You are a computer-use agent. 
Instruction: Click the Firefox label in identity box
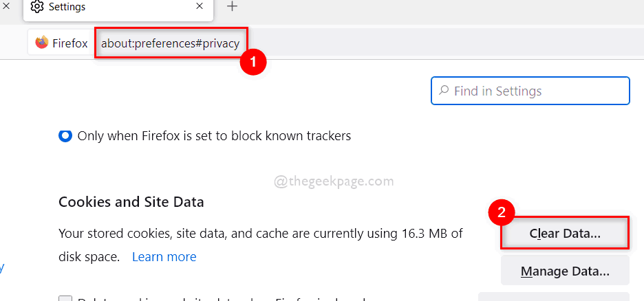coord(70,43)
